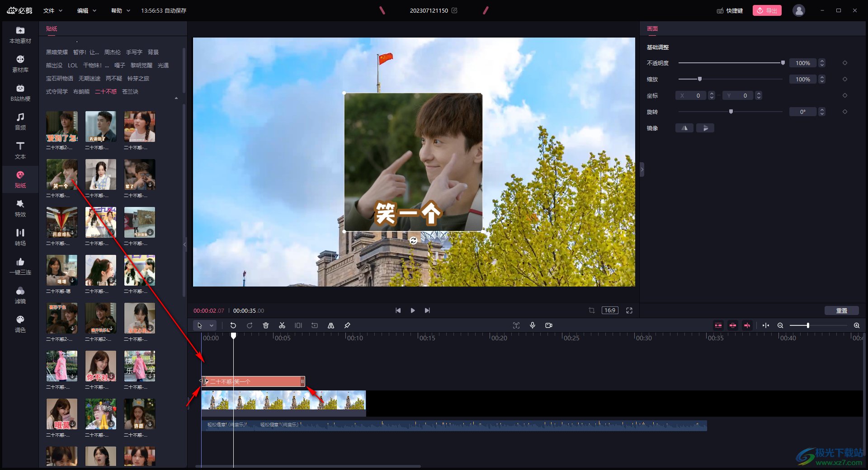Jump to previous frame button
Viewport: 868px width, 470px height.
pos(398,310)
